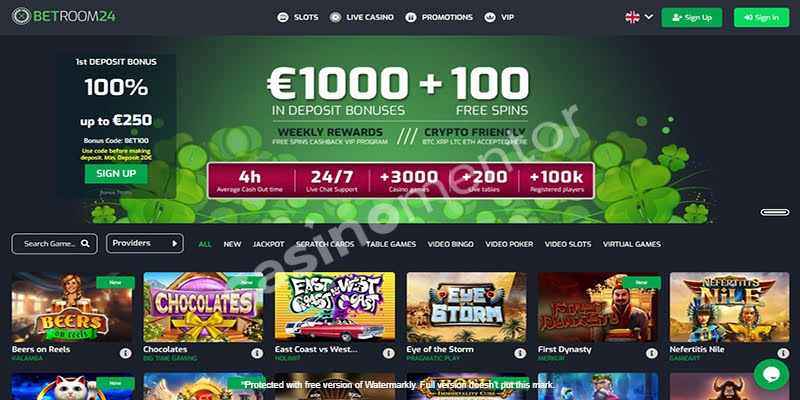Select the Video Slots category tab
This screenshot has width=800, height=400.
568,244
